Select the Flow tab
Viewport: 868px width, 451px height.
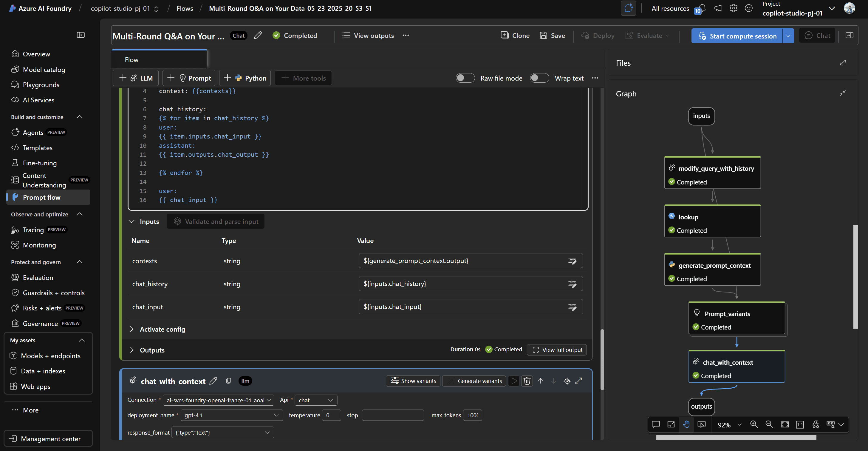pyautogui.click(x=159, y=59)
